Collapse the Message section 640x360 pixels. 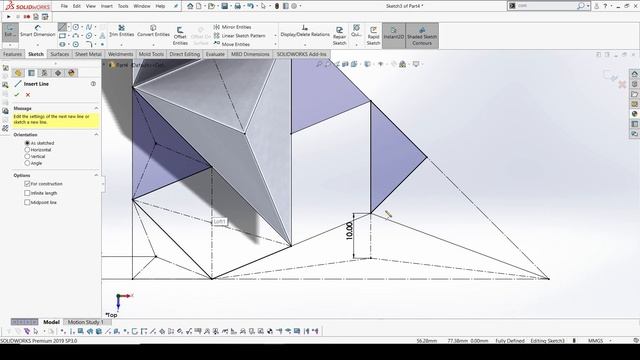click(96, 108)
